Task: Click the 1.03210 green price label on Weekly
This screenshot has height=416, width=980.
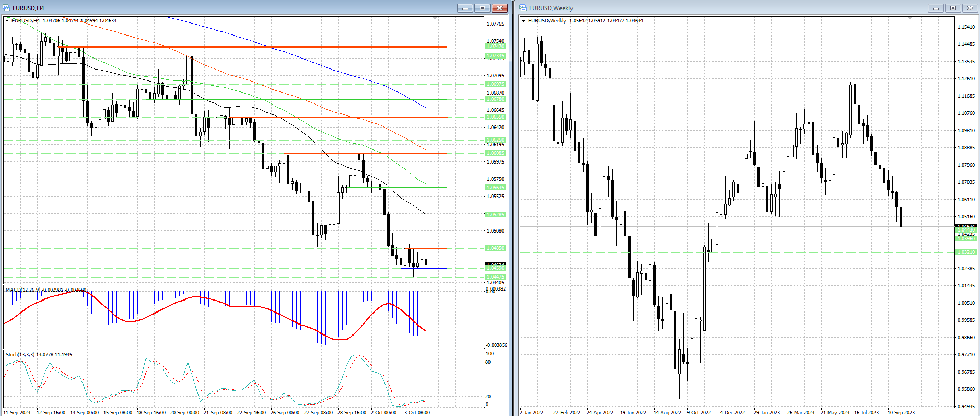Action: coord(965,252)
